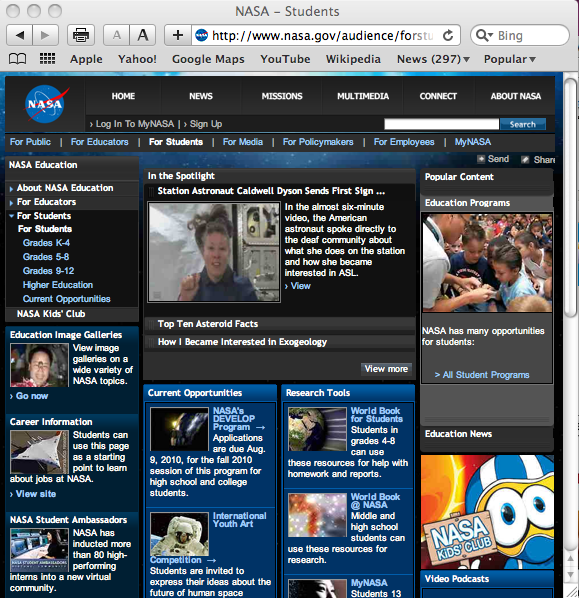Viewport: 579px width, 598px height.
Task: Click the site favicon in address bar
Action: pyautogui.click(x=201, y=35)
